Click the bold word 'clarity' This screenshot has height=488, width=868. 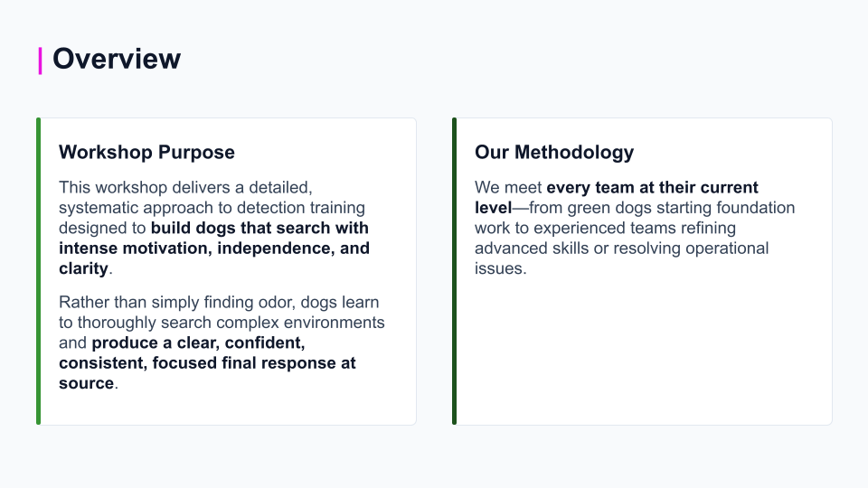tap(83, 268)
